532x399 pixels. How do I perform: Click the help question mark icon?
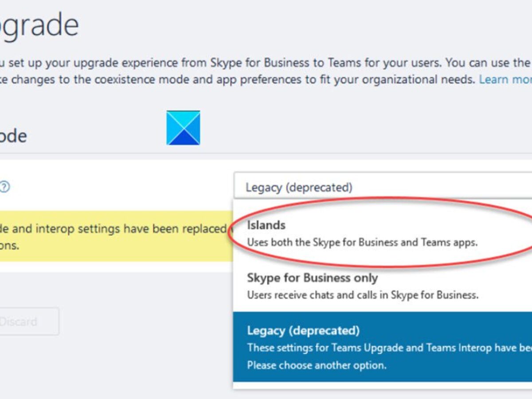[x=4, y=187]
